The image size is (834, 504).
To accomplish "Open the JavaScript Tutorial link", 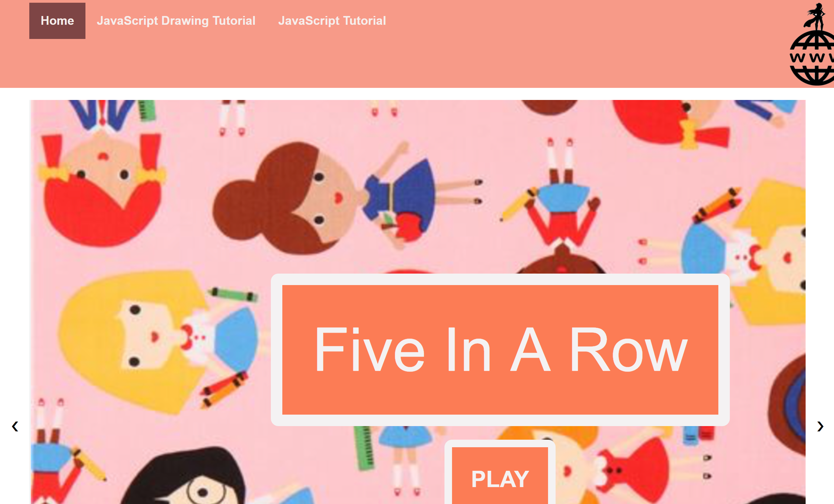I will click(332, 21).
